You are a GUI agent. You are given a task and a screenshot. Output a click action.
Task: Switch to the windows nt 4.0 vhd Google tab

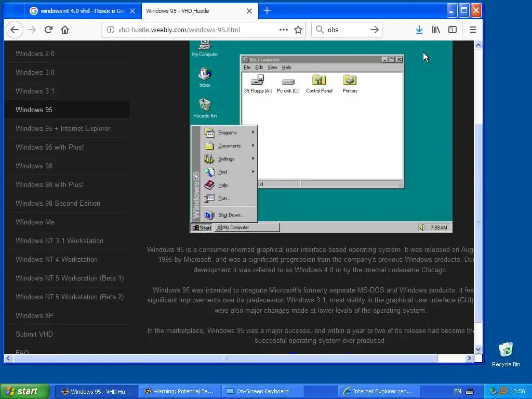(x=83, y=11)
